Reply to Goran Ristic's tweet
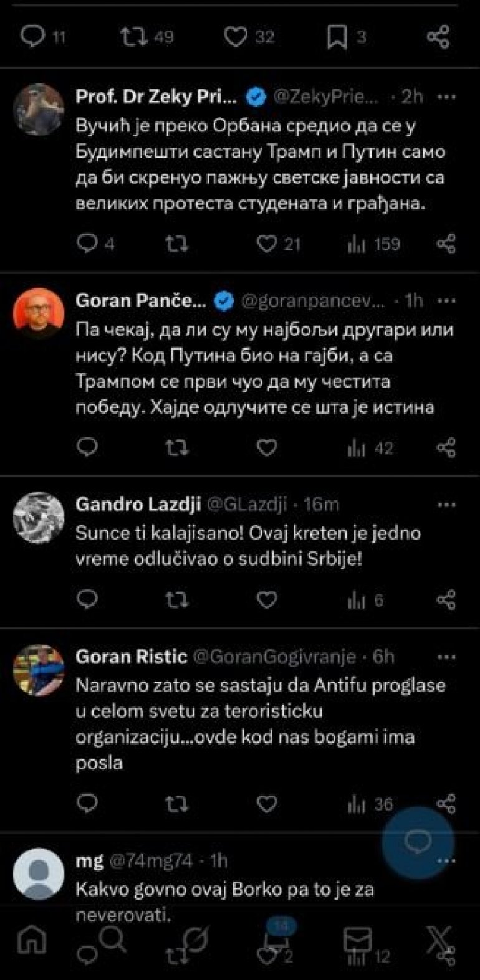 [x=85, y=804]
